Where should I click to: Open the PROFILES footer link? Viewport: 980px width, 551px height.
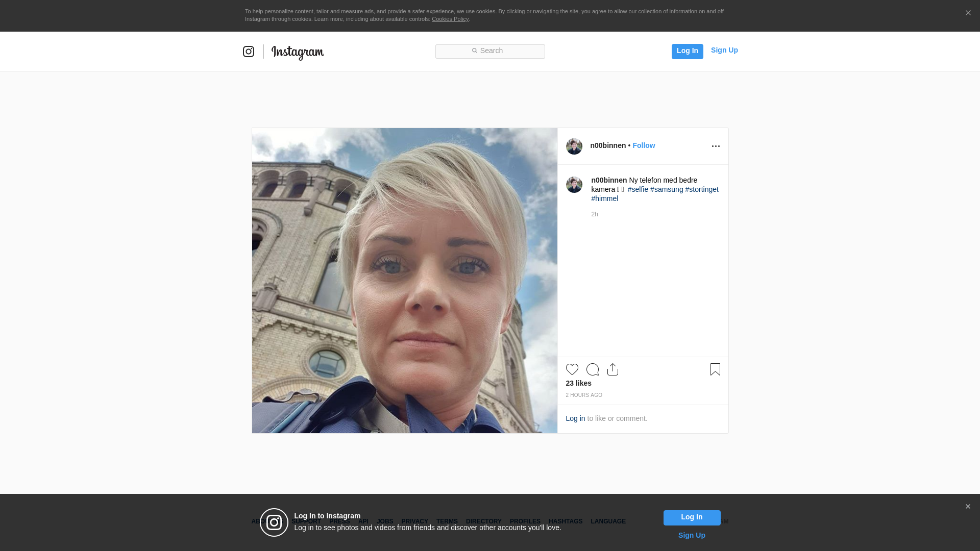click(525, 521)
